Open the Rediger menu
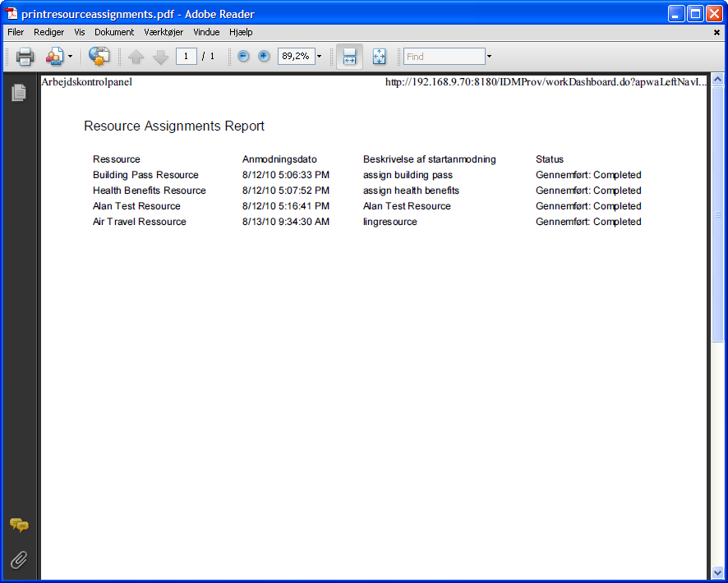The width and height of the screenshot is (728, 583). tap(48, 32)
